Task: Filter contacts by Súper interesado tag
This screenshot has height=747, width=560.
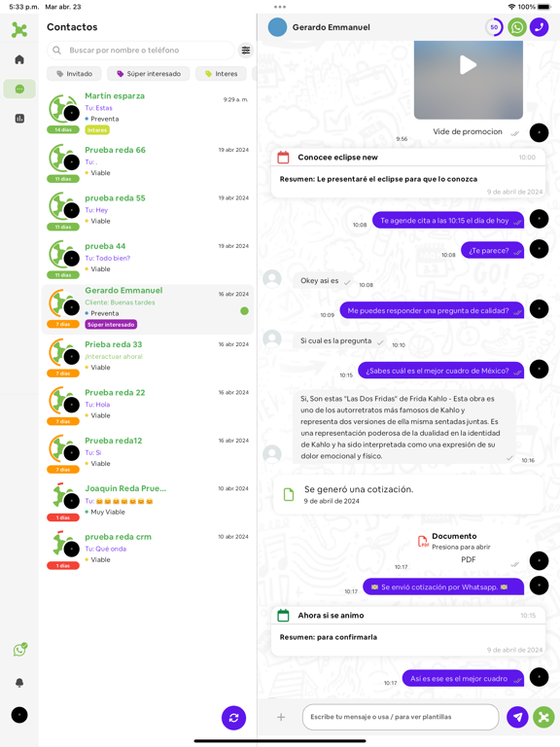Action: [149, 73]
